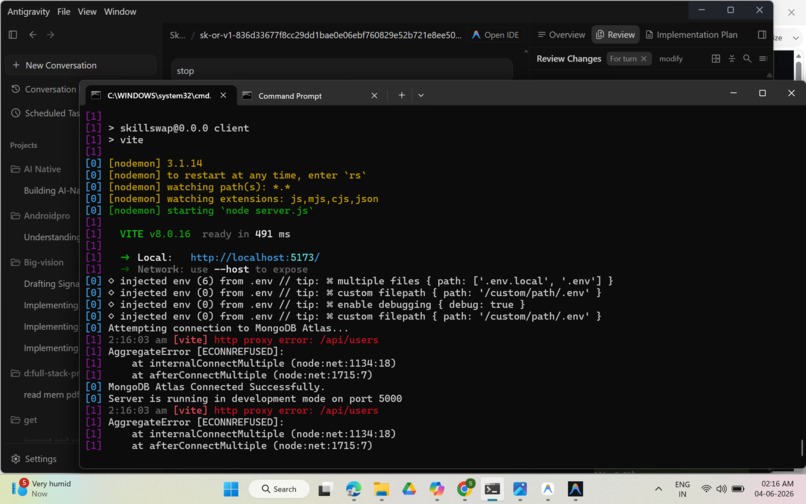Add a new terminal tab with plus icon
This screenshot has width=806, height=504.
click(401, 95)
